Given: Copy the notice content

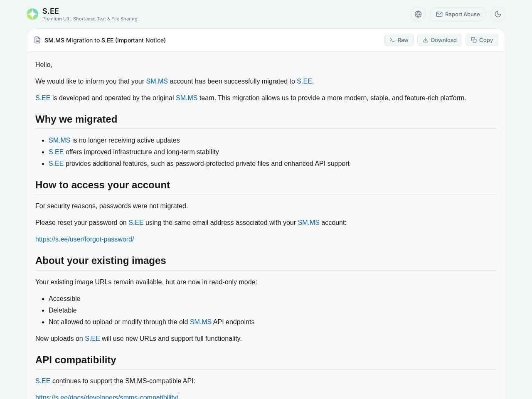Looking at the screenshot, I should [482, 40].
